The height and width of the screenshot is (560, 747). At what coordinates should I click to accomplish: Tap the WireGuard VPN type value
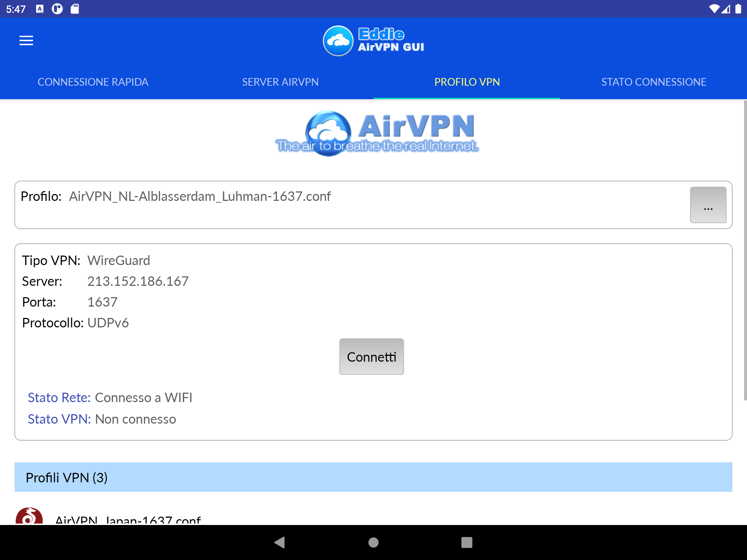pos(119,260)
